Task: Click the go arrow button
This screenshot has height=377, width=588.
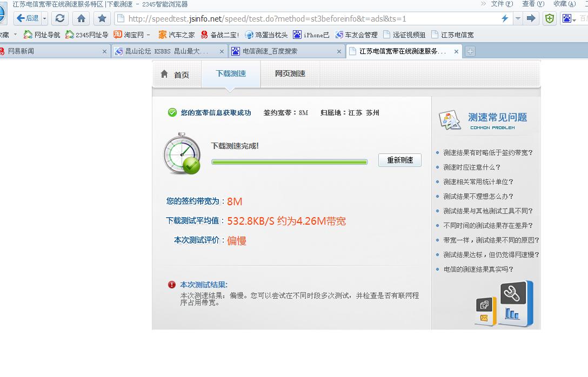Action: click(x=531, y=18)
